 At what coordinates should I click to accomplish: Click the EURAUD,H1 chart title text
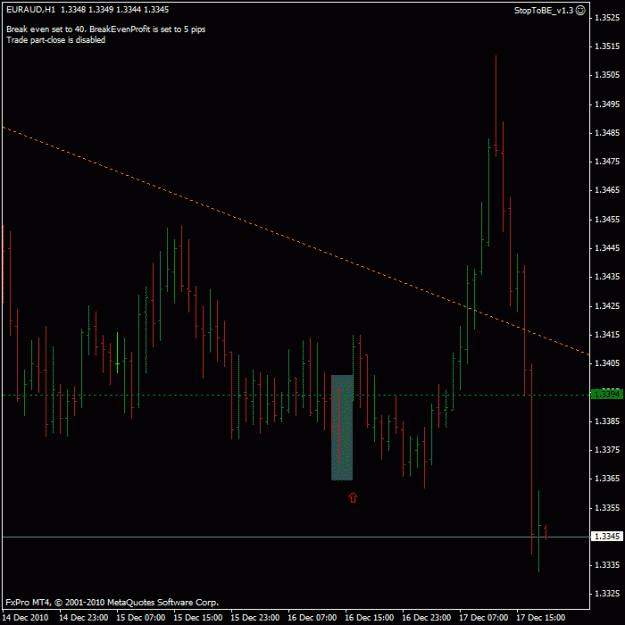pos(31,10)
